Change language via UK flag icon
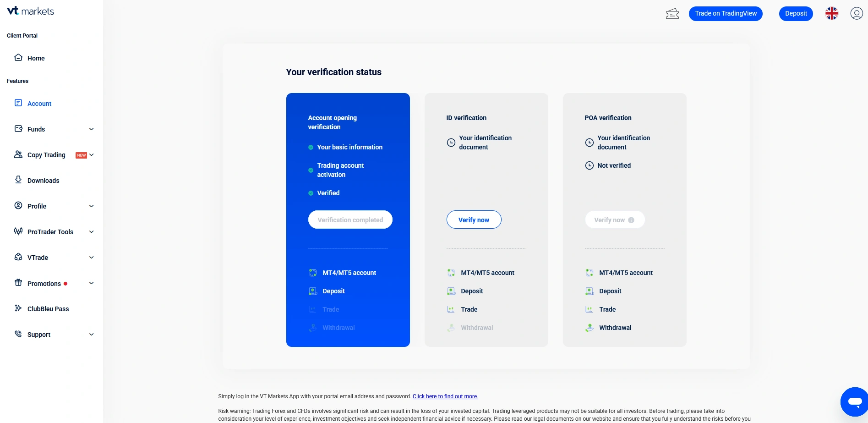 tap(831, 13)
